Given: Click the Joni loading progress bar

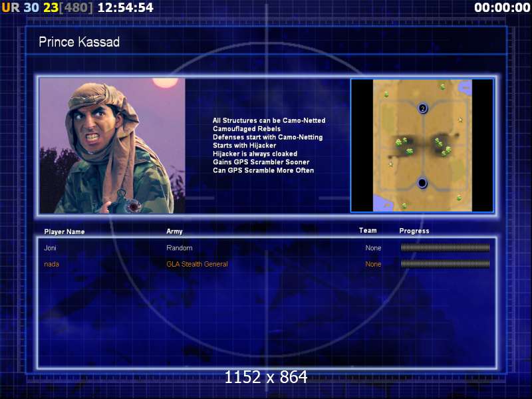Looking at the screenshot, I should point(445,247).
